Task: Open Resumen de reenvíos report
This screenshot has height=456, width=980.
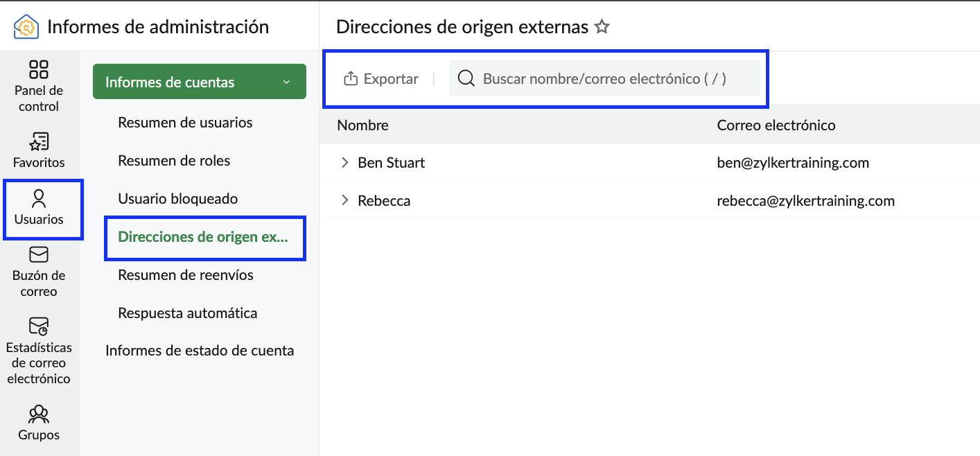Action: 186,275
